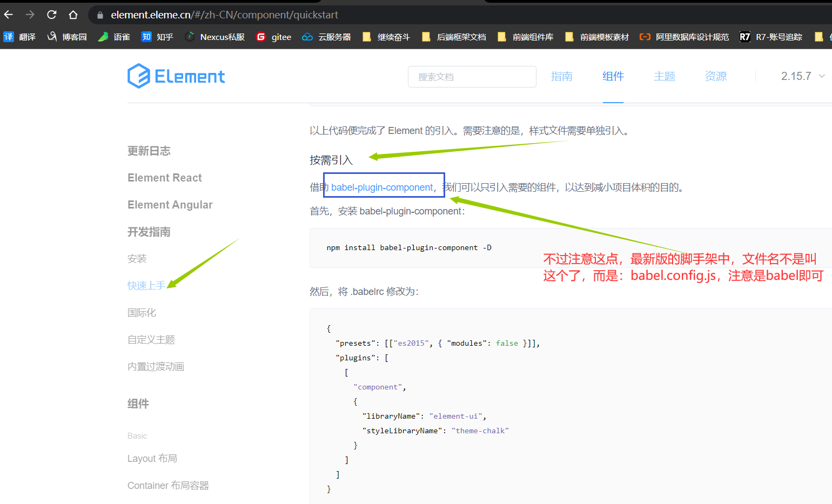Select 内置过渡动画 in the sidebar
The width and height of the screenshot is (832, 504).
(x=156, y=367)
